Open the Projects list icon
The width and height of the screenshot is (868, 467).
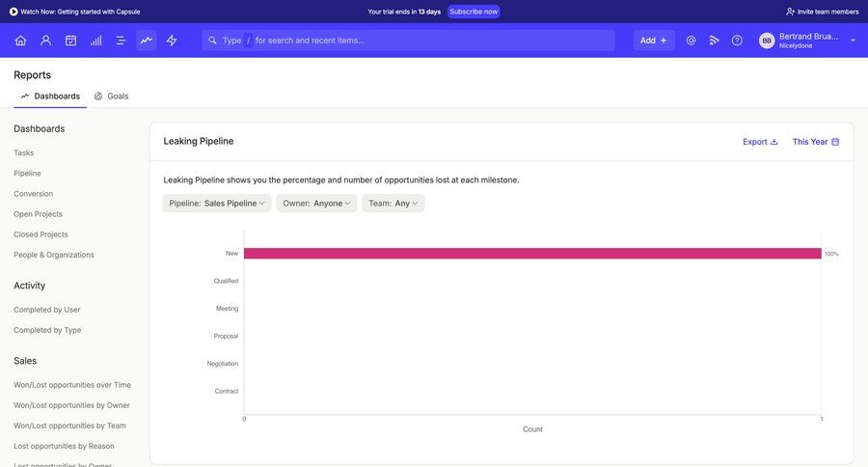coord(121,41)
